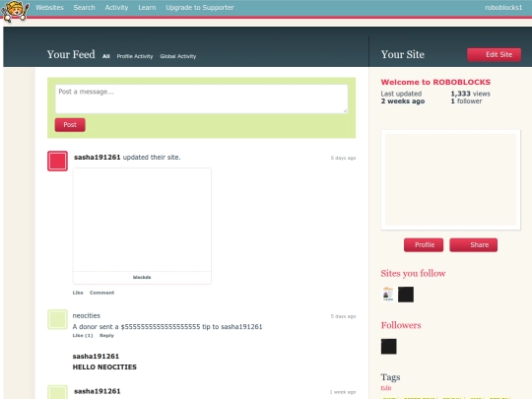Click '5 days ago' on the tip post
The width and height of the screenshot is (532, 399).
[343, 316]
